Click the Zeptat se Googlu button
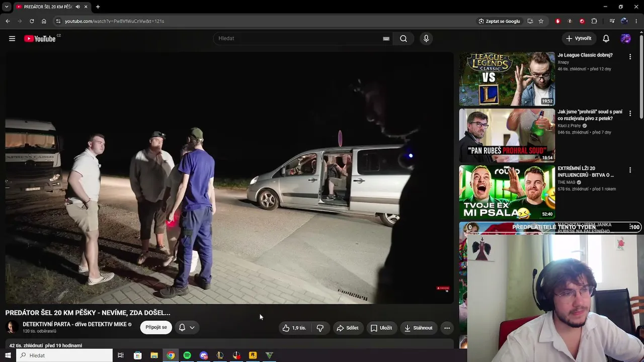Screen dimensions: 644x362 point(499,21)
